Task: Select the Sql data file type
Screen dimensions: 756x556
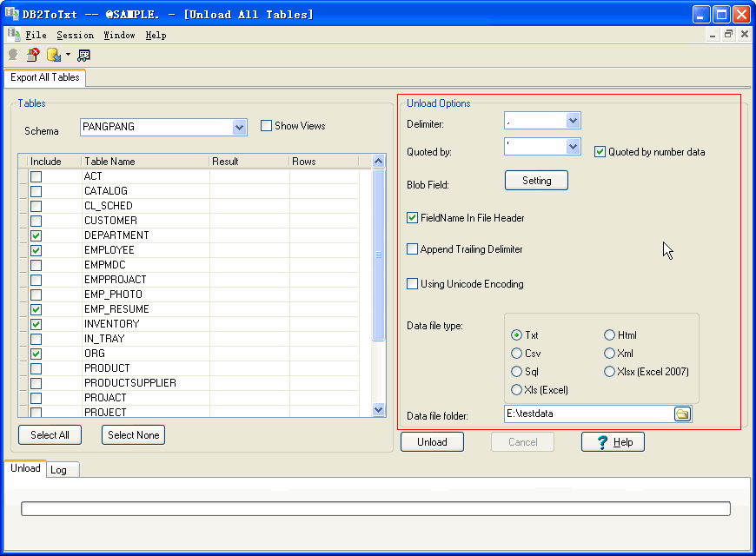Action: tap(516, 372)
